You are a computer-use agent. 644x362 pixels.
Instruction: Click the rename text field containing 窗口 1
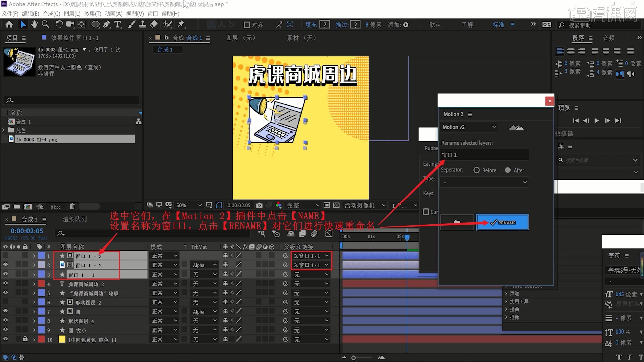(484, 155)
